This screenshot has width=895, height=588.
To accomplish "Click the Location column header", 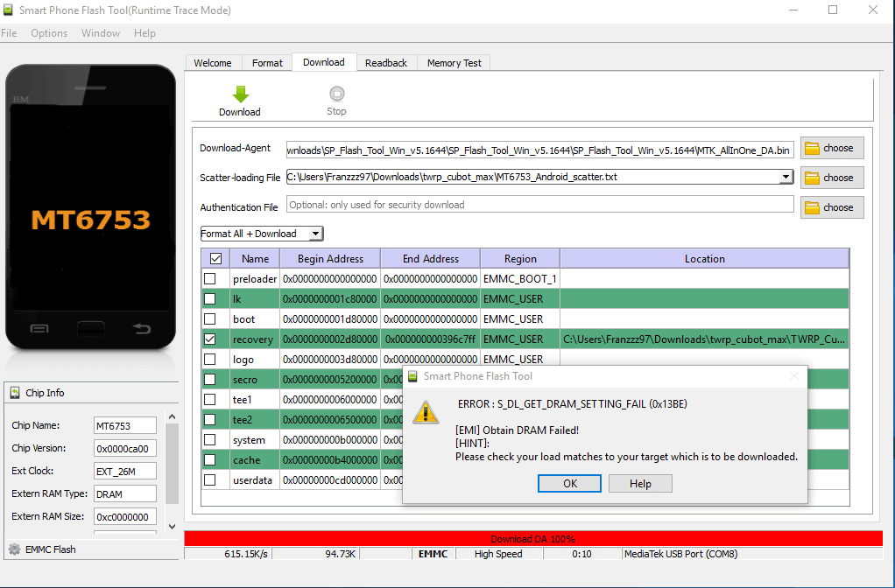I will (705, 259).
